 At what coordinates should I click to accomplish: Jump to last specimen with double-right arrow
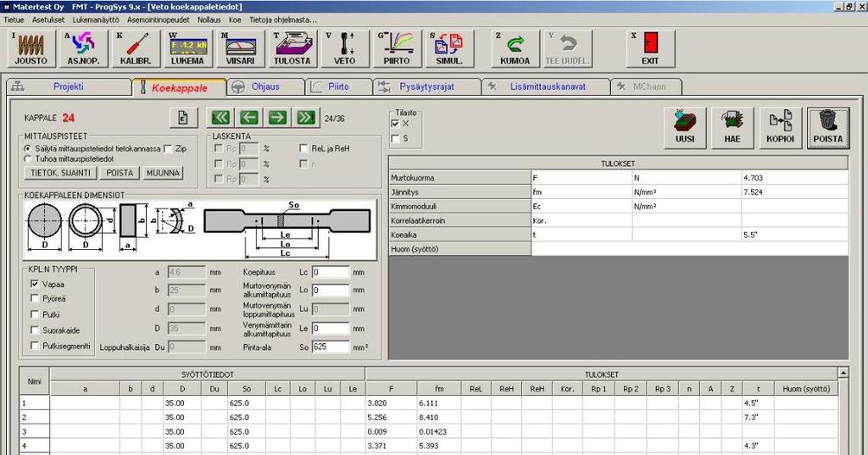305,117
